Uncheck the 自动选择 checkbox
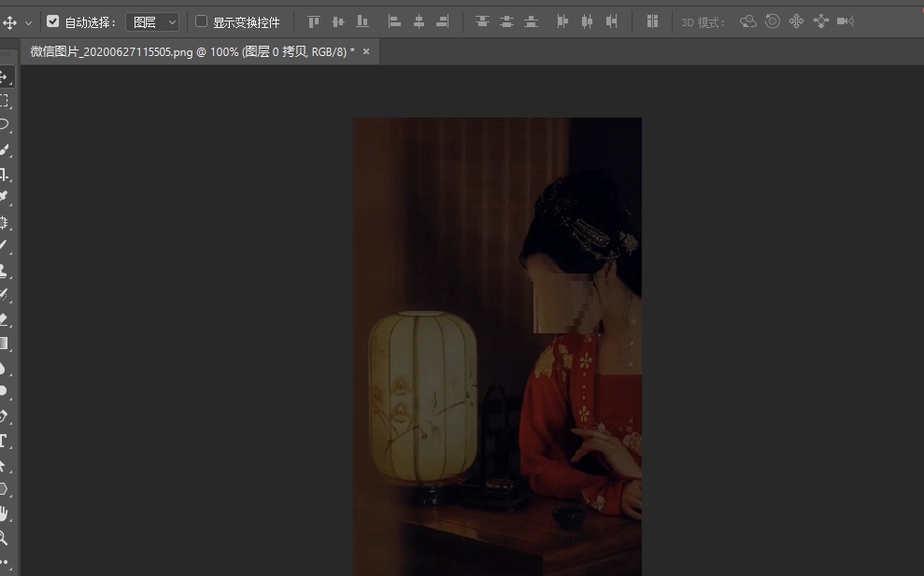Viewport: 924px width, 576px height. click(x=53, y=21)
